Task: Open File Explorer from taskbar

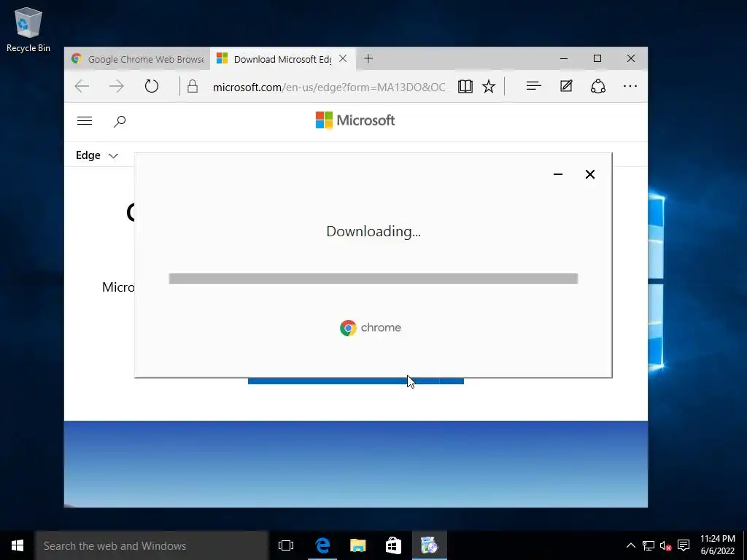Action: [x=357, y=545]
